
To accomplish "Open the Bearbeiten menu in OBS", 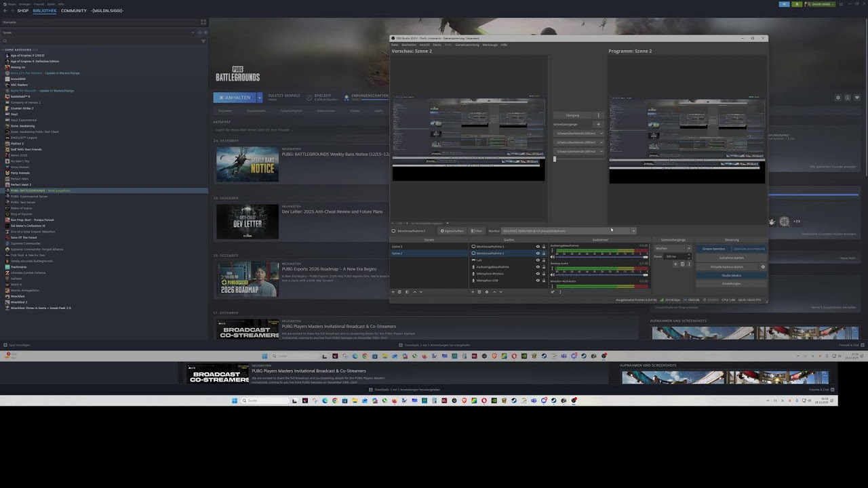I will click(409, 45).
